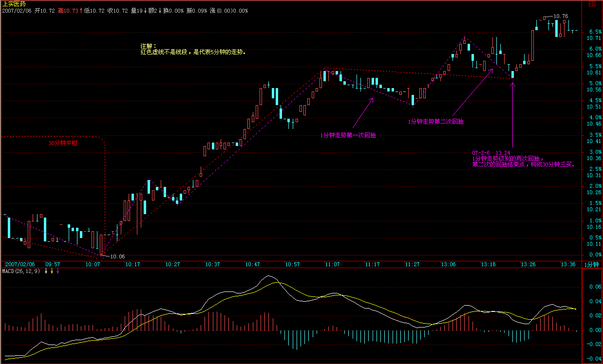Click the magenta arrow beside MACD parameters
The width and height of the screenshot is (603, 364).
(x=57, y=271)
